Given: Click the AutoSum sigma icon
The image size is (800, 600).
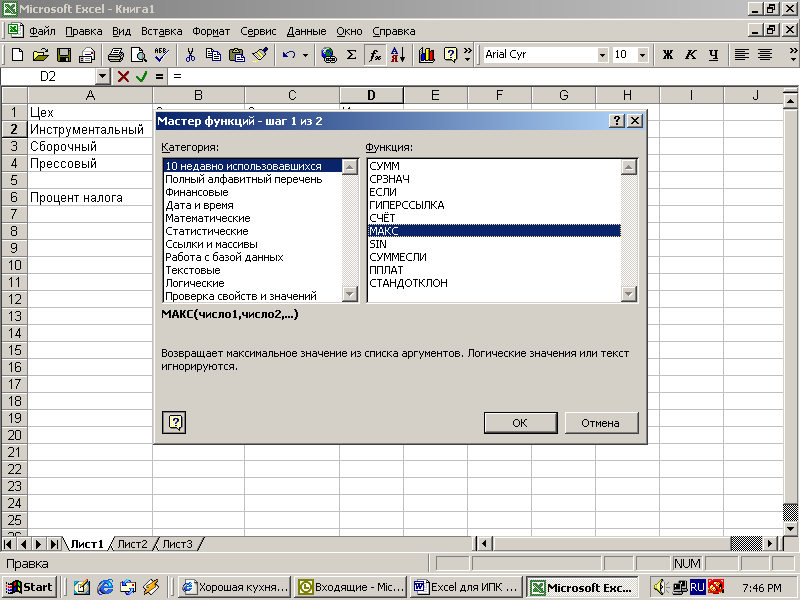Looking at the screenshot, I should click(352, 55).
